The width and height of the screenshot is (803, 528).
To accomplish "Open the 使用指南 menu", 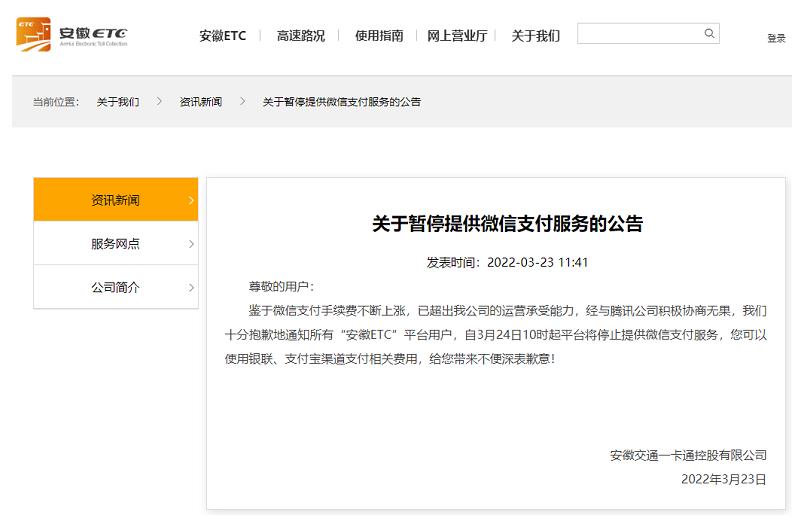I will click(379, 36).
